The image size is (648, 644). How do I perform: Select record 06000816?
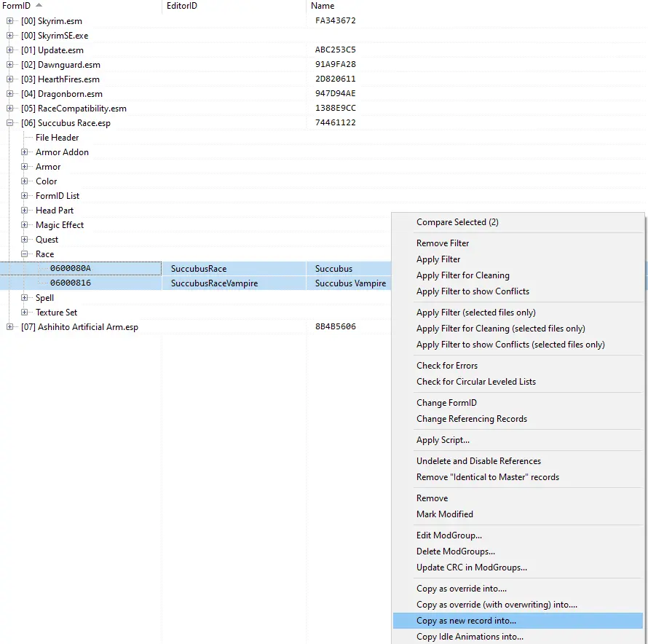pyautogui.click(x=70, y=283)
